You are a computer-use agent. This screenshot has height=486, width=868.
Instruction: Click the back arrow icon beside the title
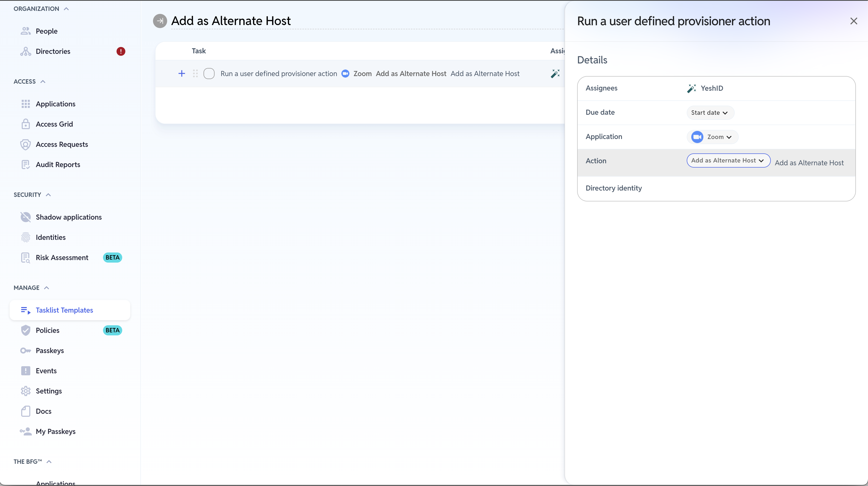point(160,21)
